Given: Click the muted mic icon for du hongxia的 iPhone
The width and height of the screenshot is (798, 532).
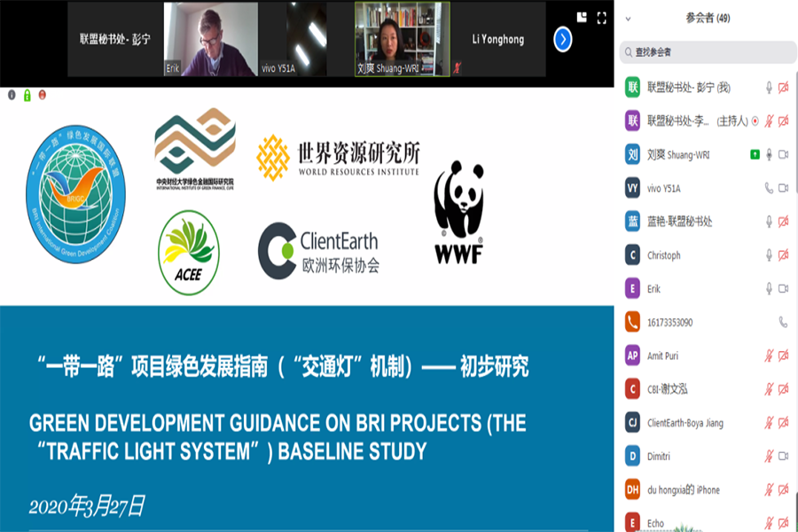Looking at the screenshot, I should (x=769, y=489).
